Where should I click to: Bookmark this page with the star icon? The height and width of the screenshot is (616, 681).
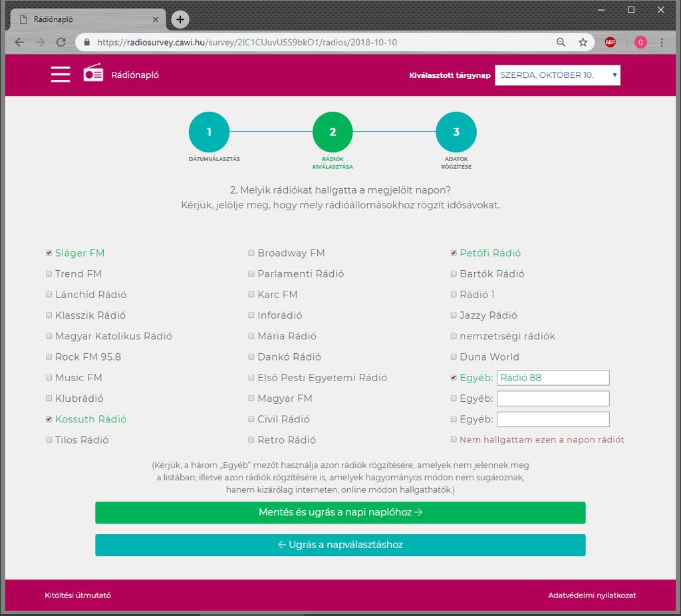583,42
